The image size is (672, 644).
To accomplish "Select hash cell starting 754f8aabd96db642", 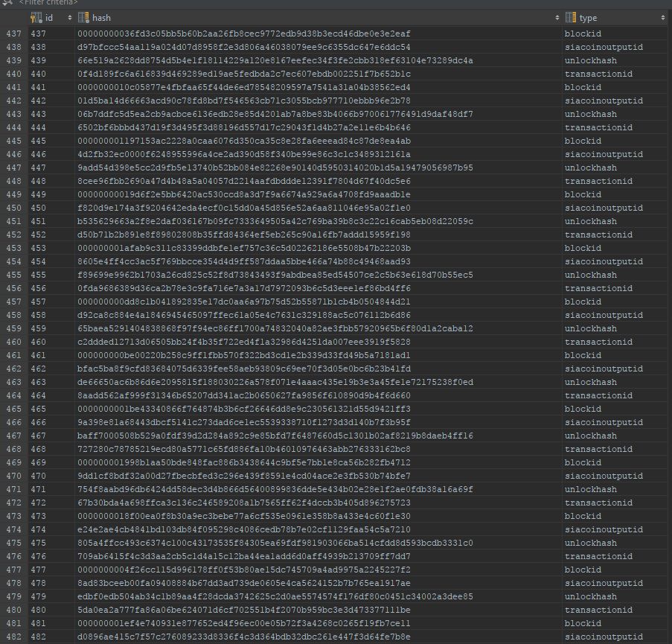I will pyautogui.click(x=319, y=489).
